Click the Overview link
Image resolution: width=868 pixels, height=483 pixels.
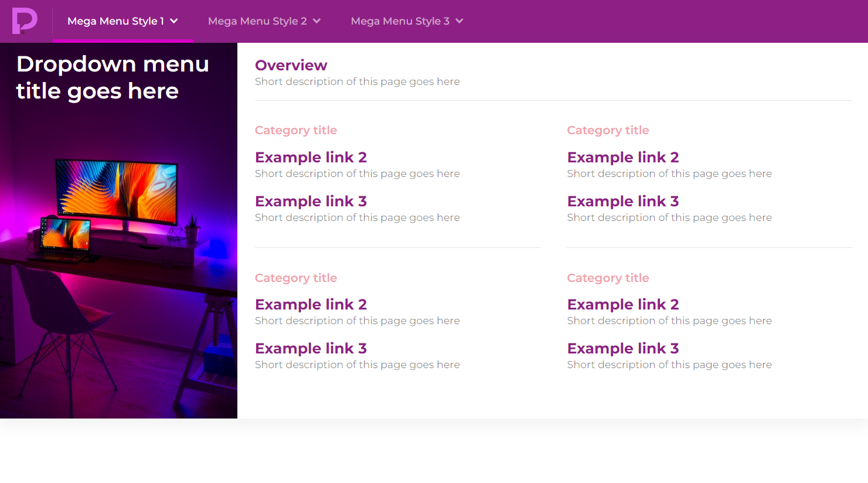pyautogui.click(x=291, y=65)
